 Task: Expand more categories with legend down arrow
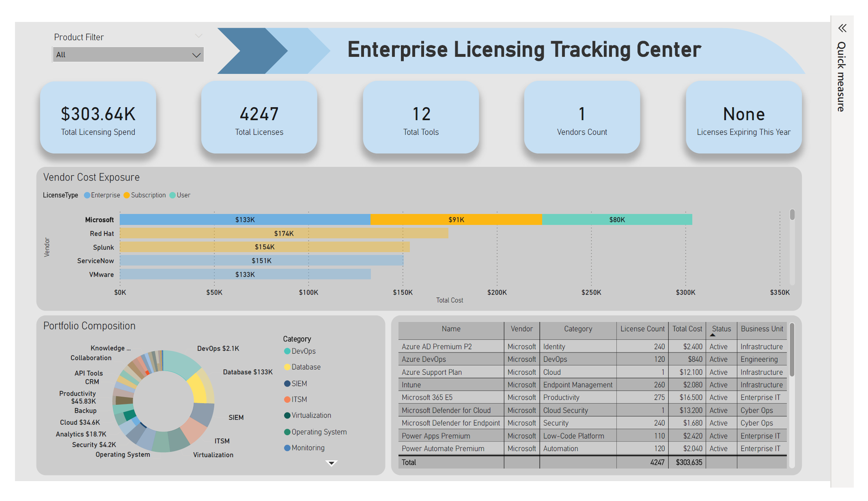point(332,463)
